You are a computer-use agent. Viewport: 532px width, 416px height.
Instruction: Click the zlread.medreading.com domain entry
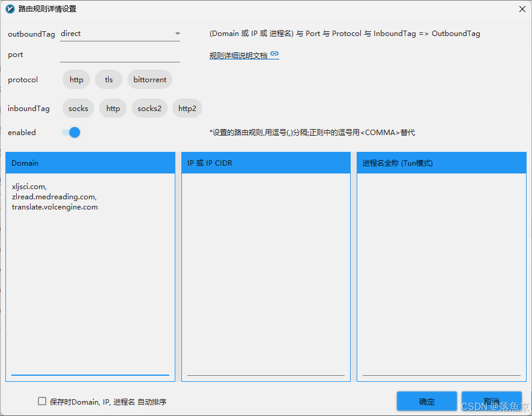54,197
